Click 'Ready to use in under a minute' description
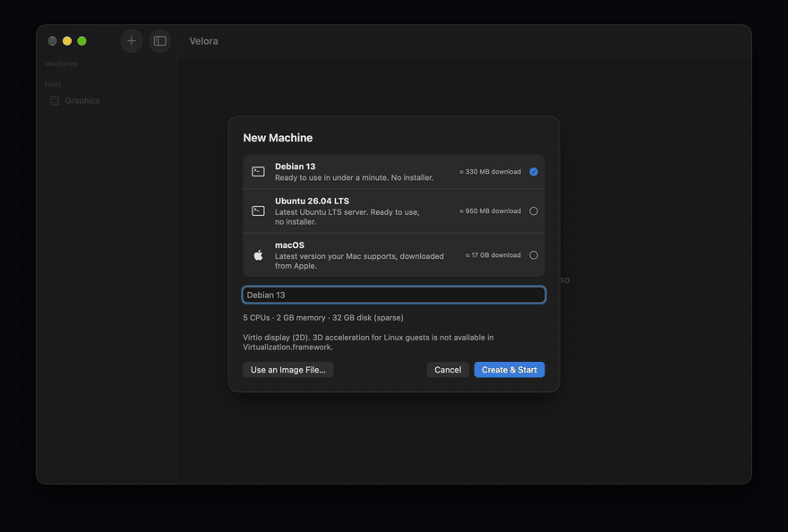The width and height of the screenshot is (788, 532). click(354, 177)
